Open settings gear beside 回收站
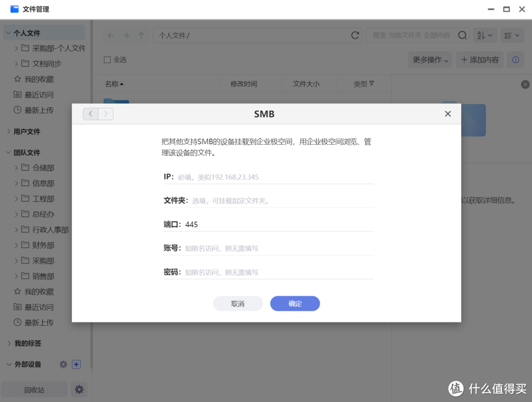The height and width of the screenshot is (402, 532). [x=79, y=390]
